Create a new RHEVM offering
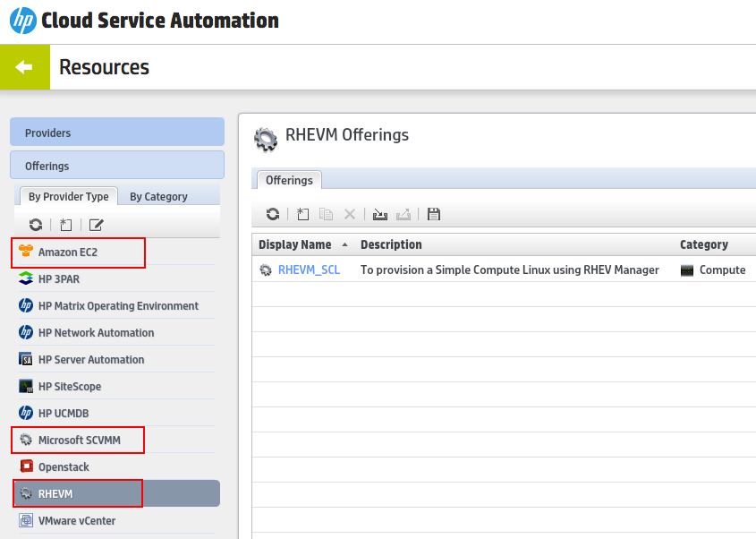756x539 pixels. [302, 214]
